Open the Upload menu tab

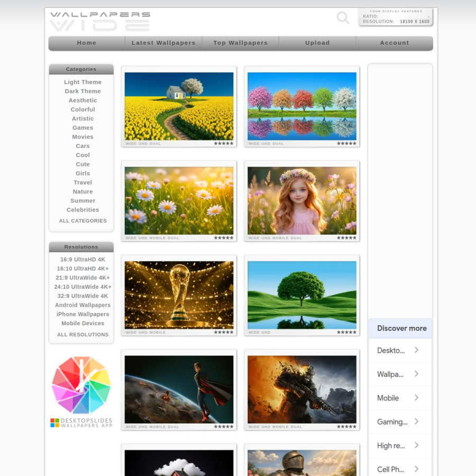317,43
